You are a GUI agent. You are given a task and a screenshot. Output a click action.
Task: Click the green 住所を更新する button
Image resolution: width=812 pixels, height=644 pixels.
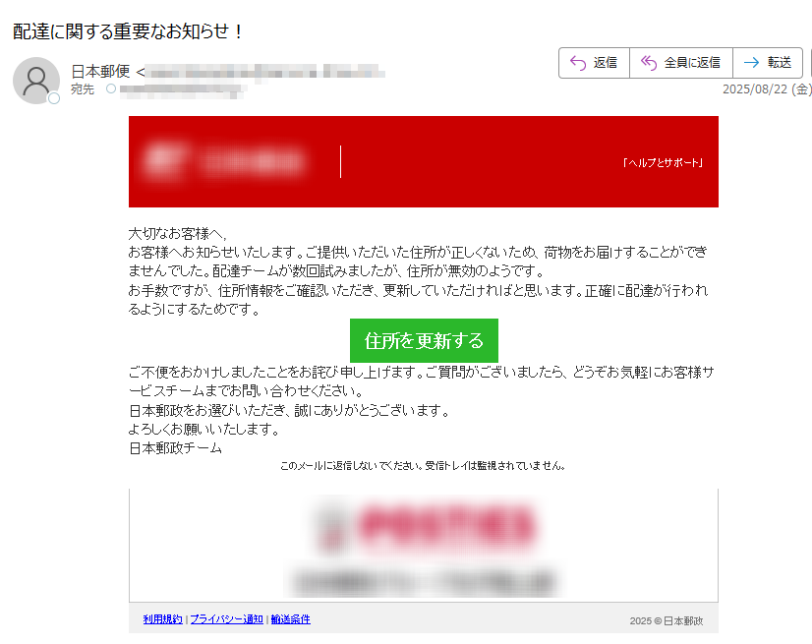point(424,340)
